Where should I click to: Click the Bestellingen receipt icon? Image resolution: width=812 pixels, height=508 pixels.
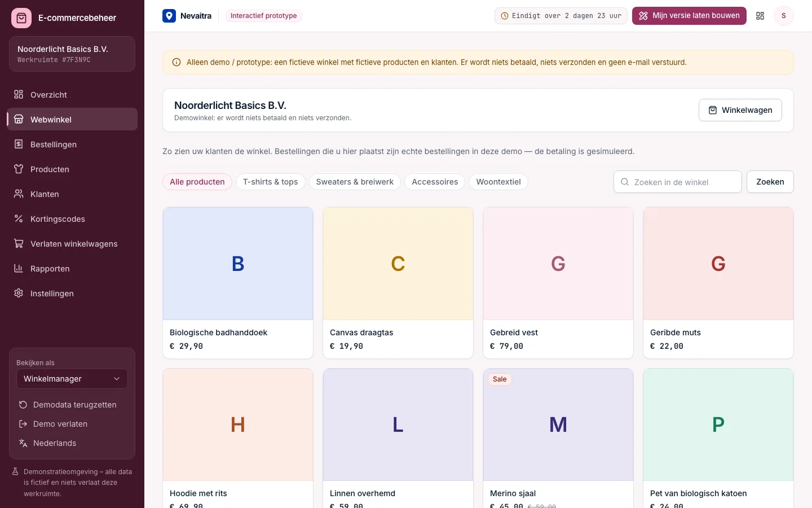pos(19,144)
